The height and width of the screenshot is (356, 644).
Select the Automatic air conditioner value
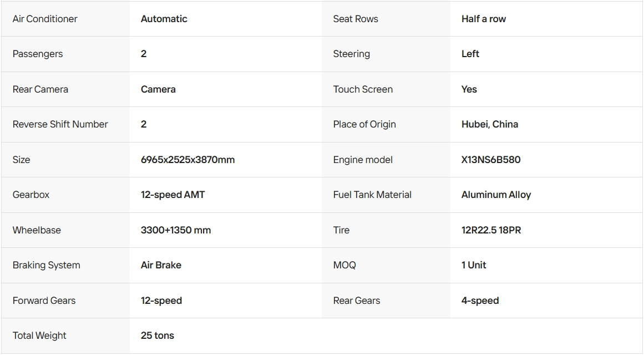[x=164, y=19]
